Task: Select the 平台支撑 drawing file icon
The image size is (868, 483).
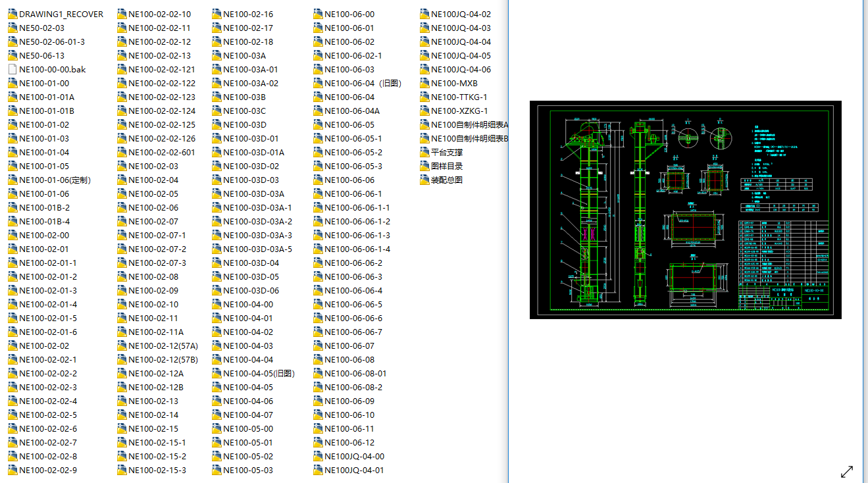Action: tap(424, 152)
